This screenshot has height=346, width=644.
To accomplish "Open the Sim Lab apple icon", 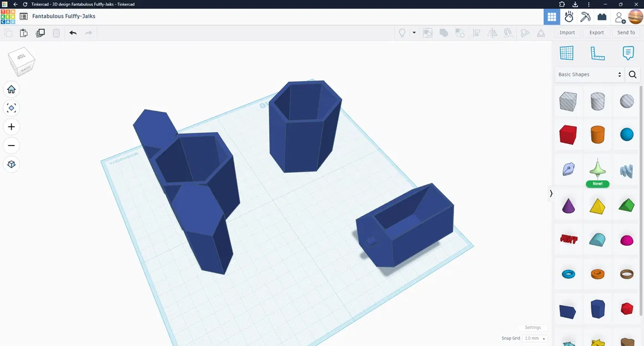I will [569, 17].
